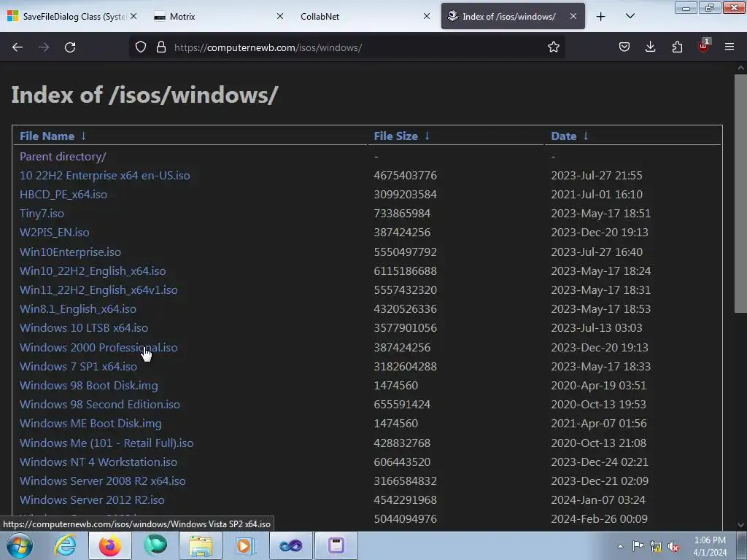Launch Internet Explorer from taskbar
This screenshot has height=560, width=747.
(65, 545)
